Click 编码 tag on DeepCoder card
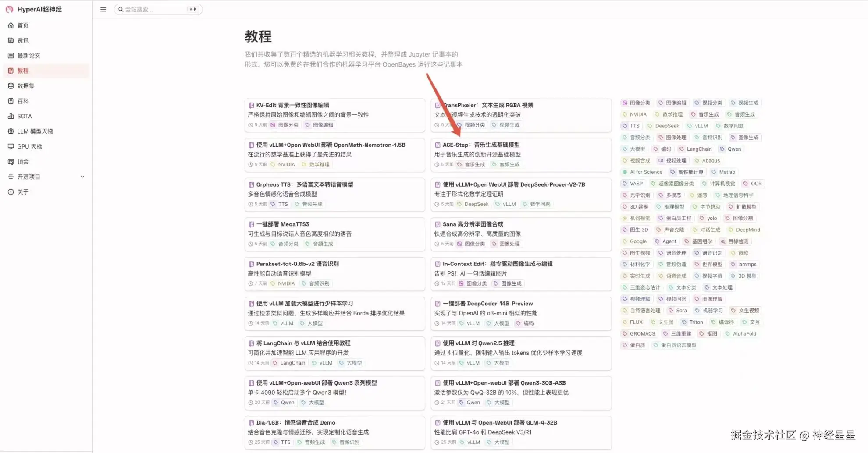The width and height of the screenshot is (868, 453). click(525, 323)
